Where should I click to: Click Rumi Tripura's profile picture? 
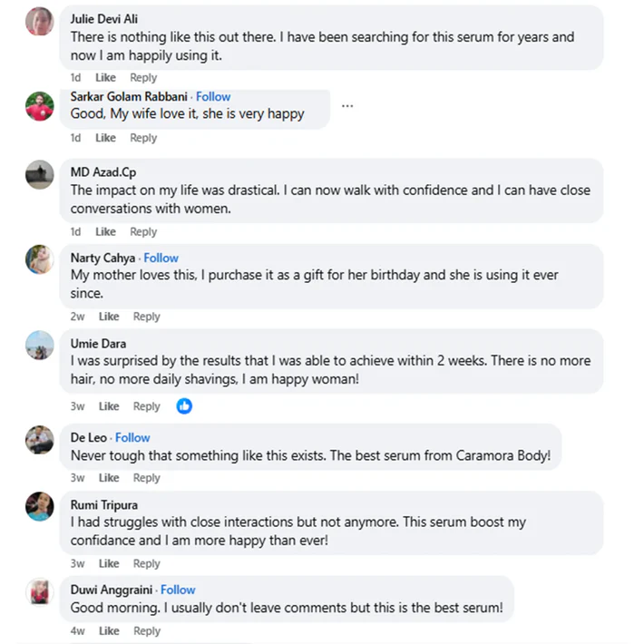pyautogui.click(x=40, y=506)
